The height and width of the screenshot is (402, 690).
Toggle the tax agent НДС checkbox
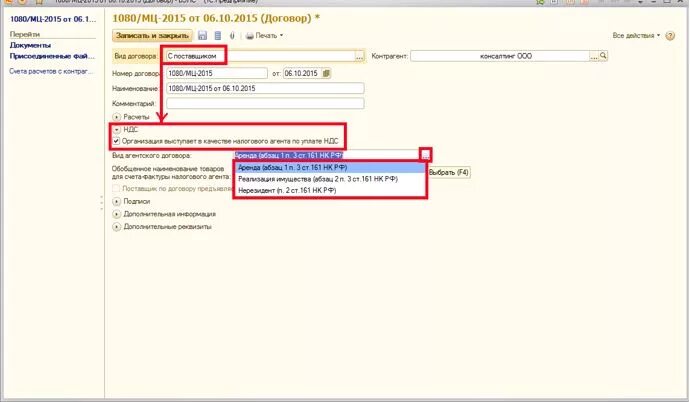pos(116,141)
